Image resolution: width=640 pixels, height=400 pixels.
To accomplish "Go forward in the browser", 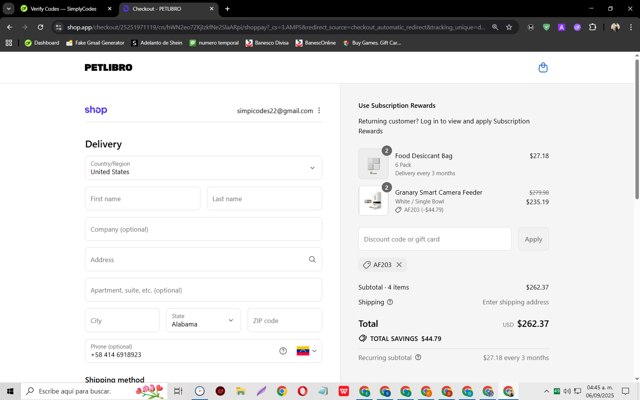I will point(25,27).
